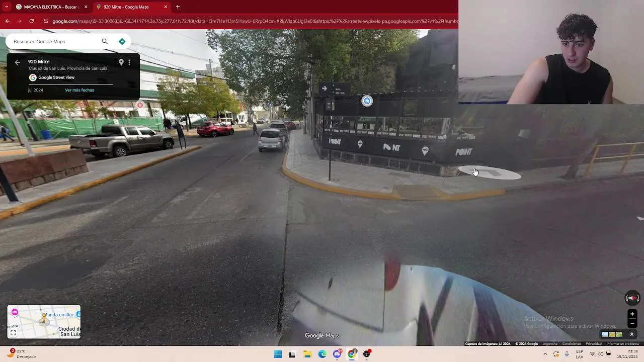Click the blue place marker on the building
The width and height of the screenshot is (644, 362).
point(367,101)
